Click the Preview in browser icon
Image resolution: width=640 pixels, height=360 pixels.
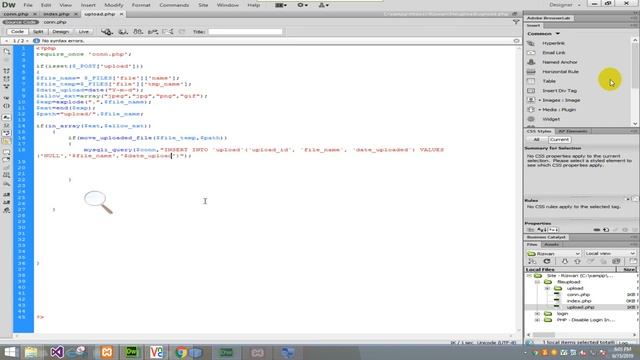(123, 31)
